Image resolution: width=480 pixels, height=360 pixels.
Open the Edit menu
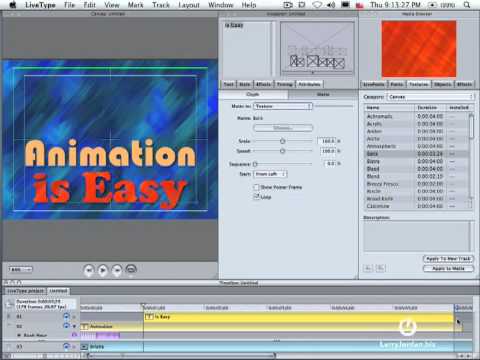pyautogui.click(x=89, y=5)
